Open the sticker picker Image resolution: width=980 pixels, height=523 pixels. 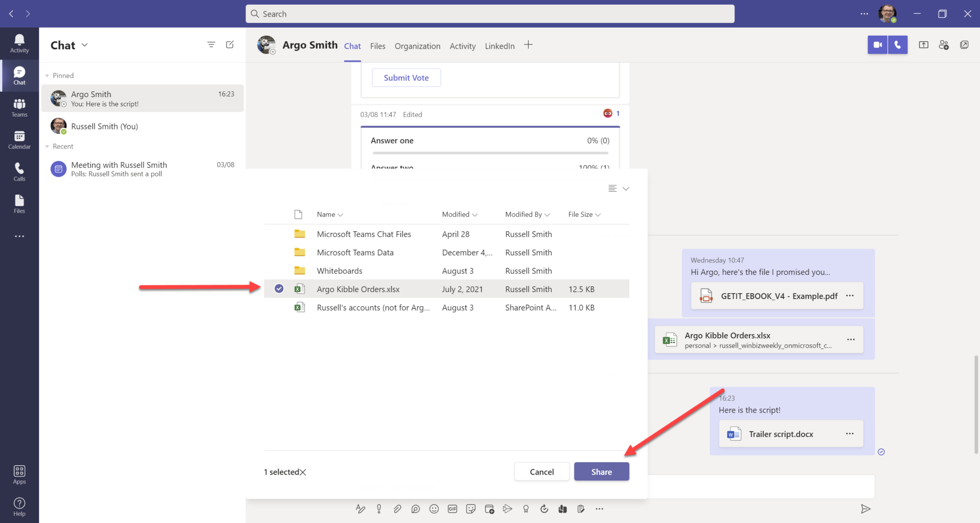[x=471, y=509]
